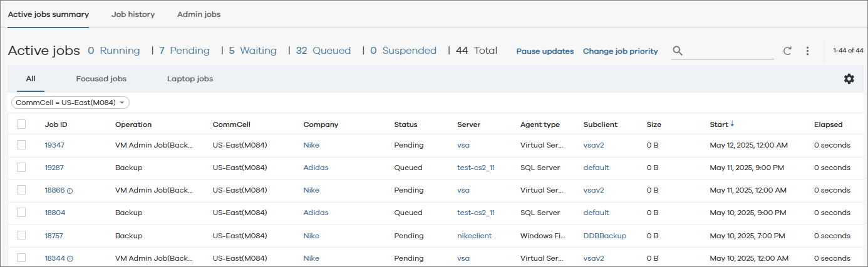This screenshot has width=868, height=267.
Task: Toggle the select-all jobs checkbox
Action: click(x=21, y=124)
